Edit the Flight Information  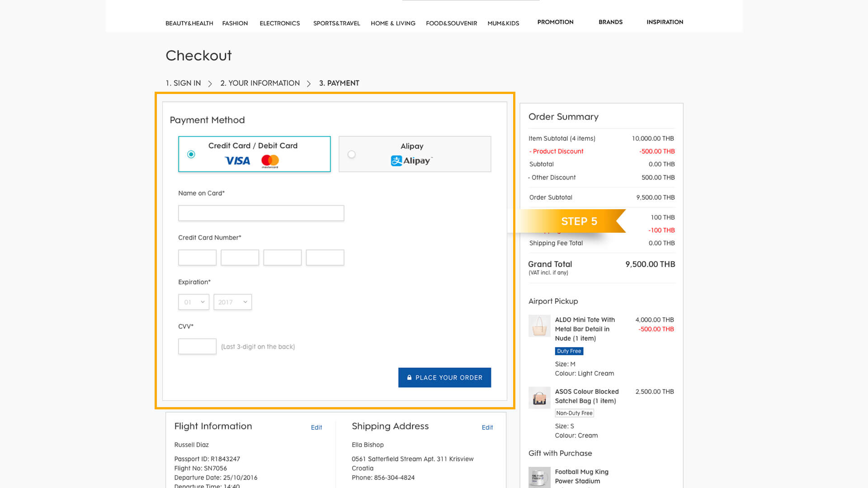click(x=316, y=427)
